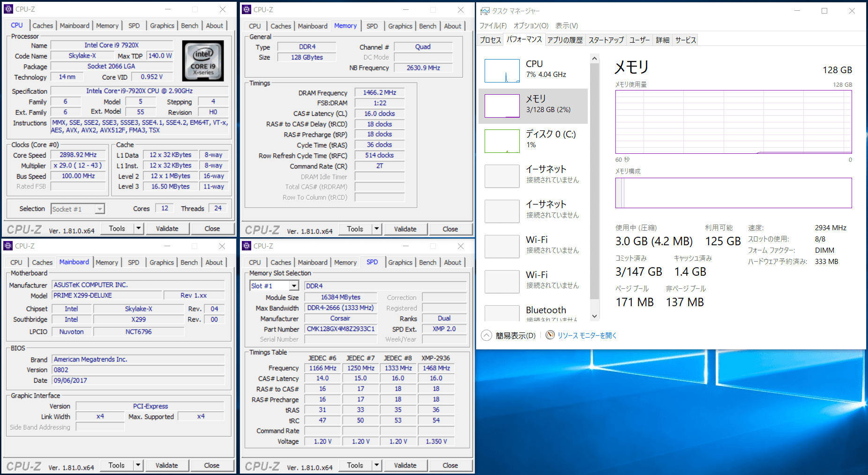The width and height of the screenshot is (868, 475).
Task: Click the NB Frequency value 2630.9 MHz
Action: point(423,68)
